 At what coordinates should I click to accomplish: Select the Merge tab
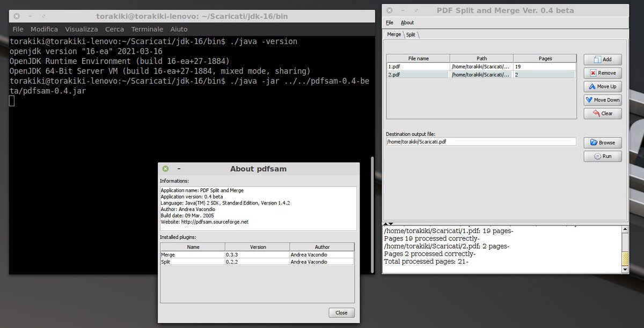click(394, 34)
